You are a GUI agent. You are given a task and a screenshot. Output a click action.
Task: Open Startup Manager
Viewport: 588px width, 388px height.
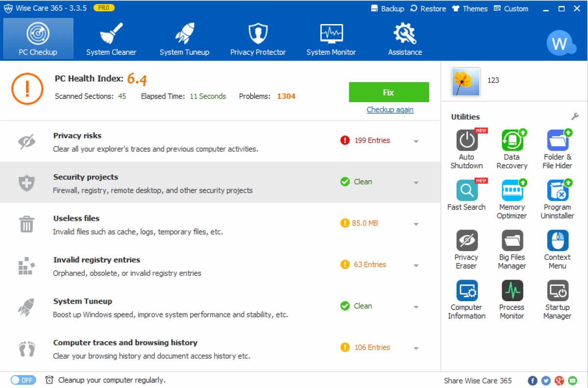coord(557,291)
